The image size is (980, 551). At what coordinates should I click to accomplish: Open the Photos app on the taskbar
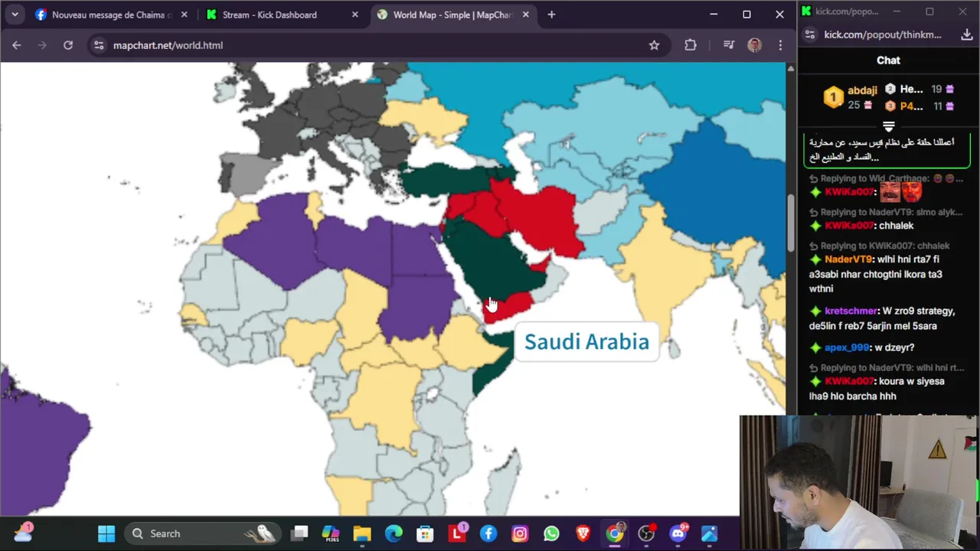[710, 533]
